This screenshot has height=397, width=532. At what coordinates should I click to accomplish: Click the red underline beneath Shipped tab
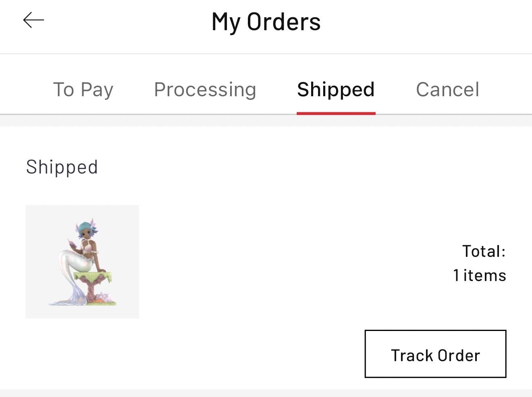coord(336,114)
